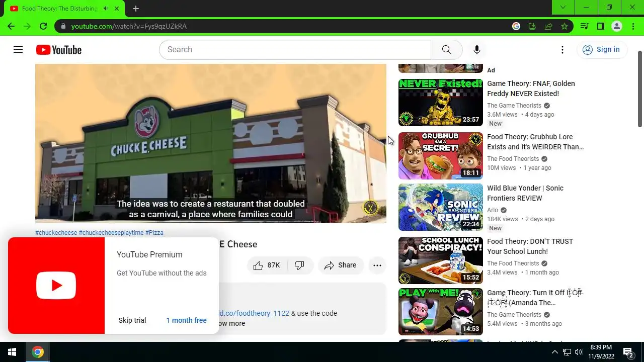
Task: Like the video with thumbs up
Action: click(x=266, y=265)
